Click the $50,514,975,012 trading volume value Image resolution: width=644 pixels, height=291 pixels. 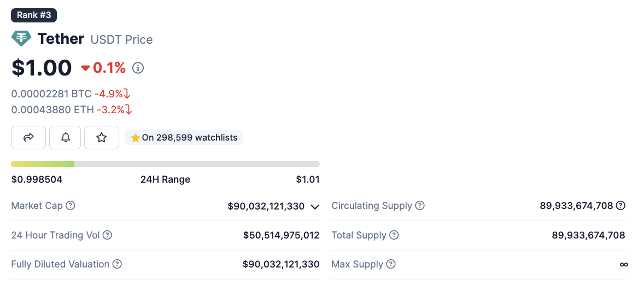[282, 235]
